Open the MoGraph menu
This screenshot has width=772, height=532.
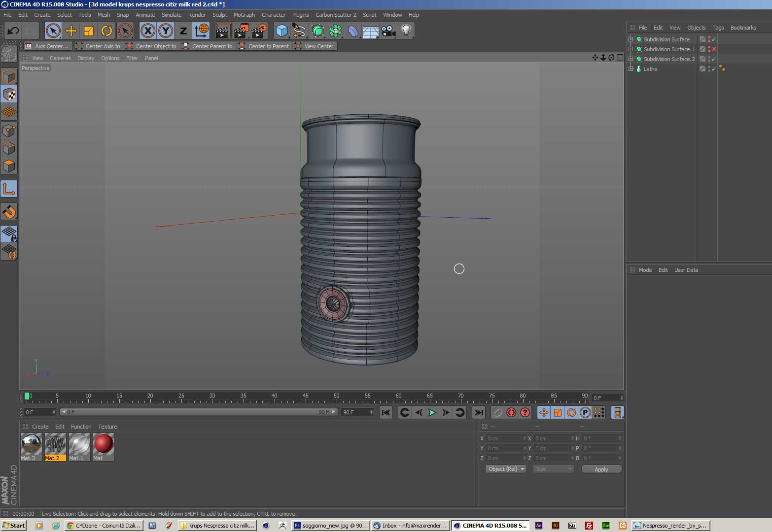(x=244, y=15)
